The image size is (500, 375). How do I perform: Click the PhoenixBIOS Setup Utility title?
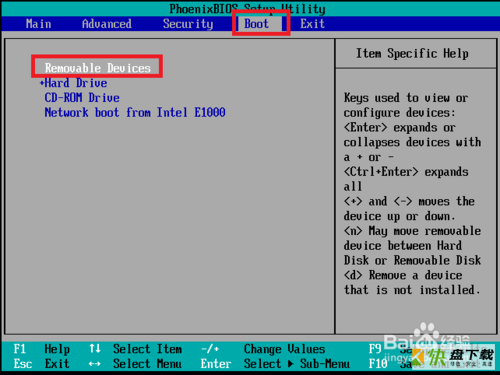click(247, 9)
